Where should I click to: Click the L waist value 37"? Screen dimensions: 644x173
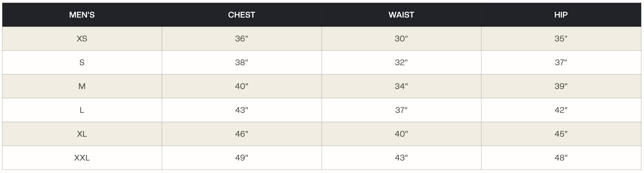pos(401,110)
